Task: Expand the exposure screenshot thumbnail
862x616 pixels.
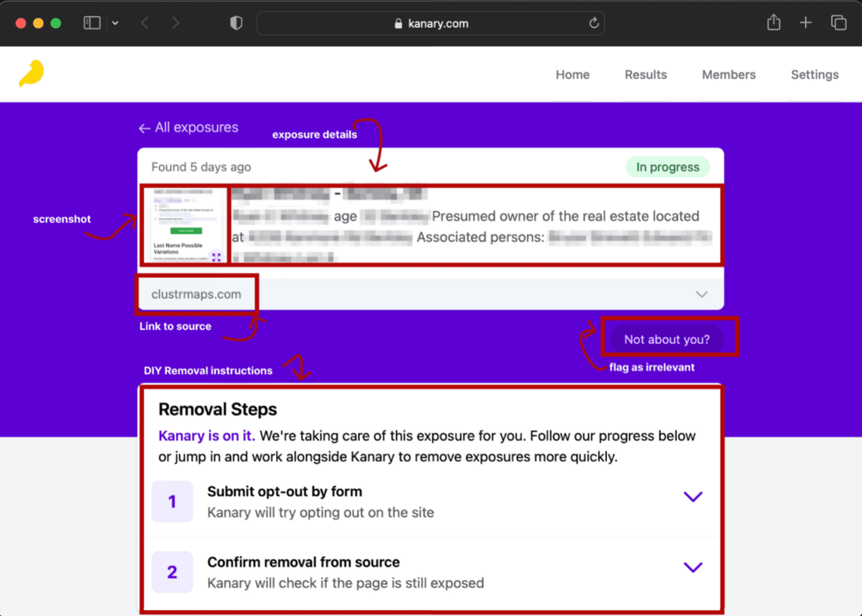Action: click(x=216, y=257)
